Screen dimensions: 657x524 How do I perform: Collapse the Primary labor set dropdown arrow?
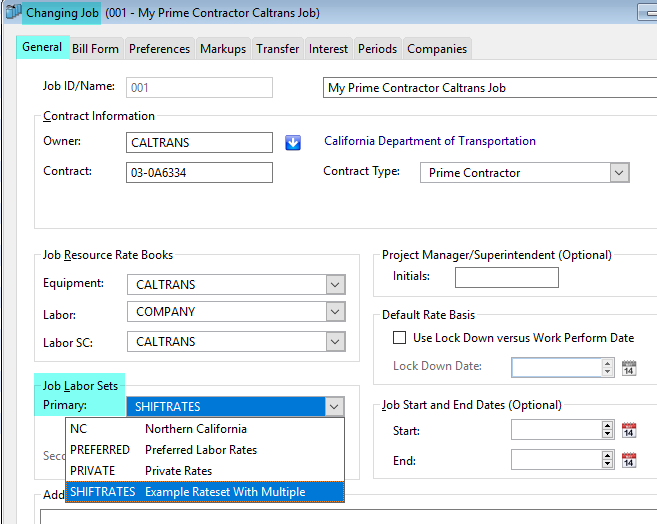334,406
